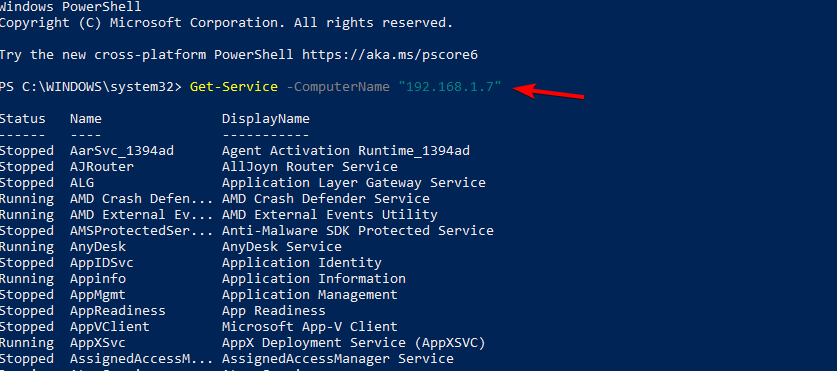The height and width of the screenshot is (371, 837).
Task: Click the Status column header
Action: (x=23, y=119)
